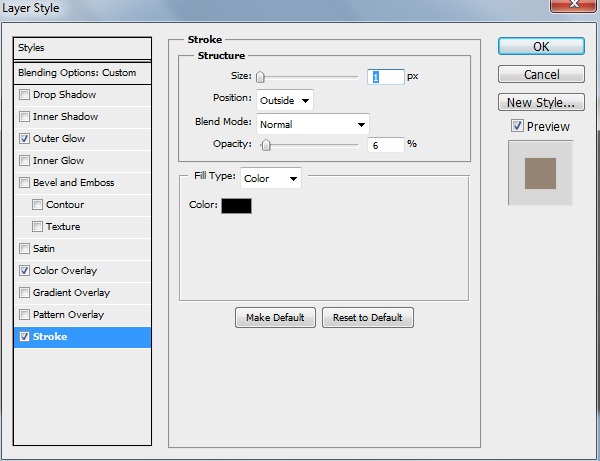Screen dimensions: 600x461
Task: Click the OK button
Action: click(541, 47)
